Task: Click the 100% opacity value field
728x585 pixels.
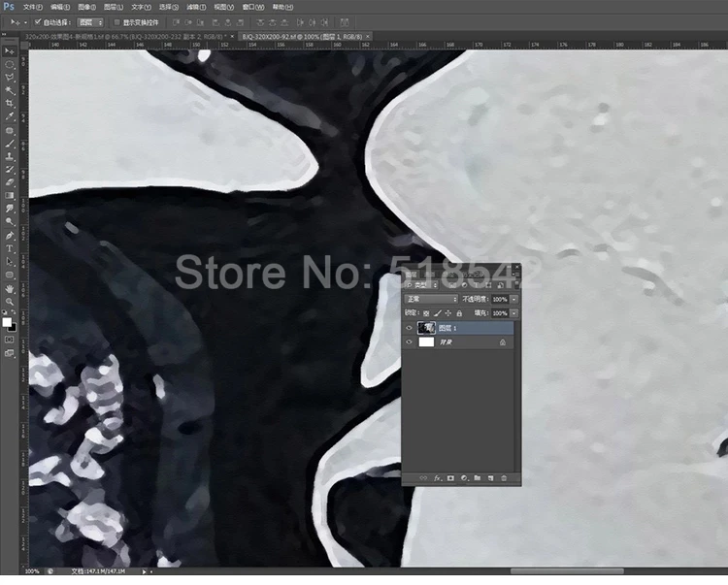Action: click(500, 299)
